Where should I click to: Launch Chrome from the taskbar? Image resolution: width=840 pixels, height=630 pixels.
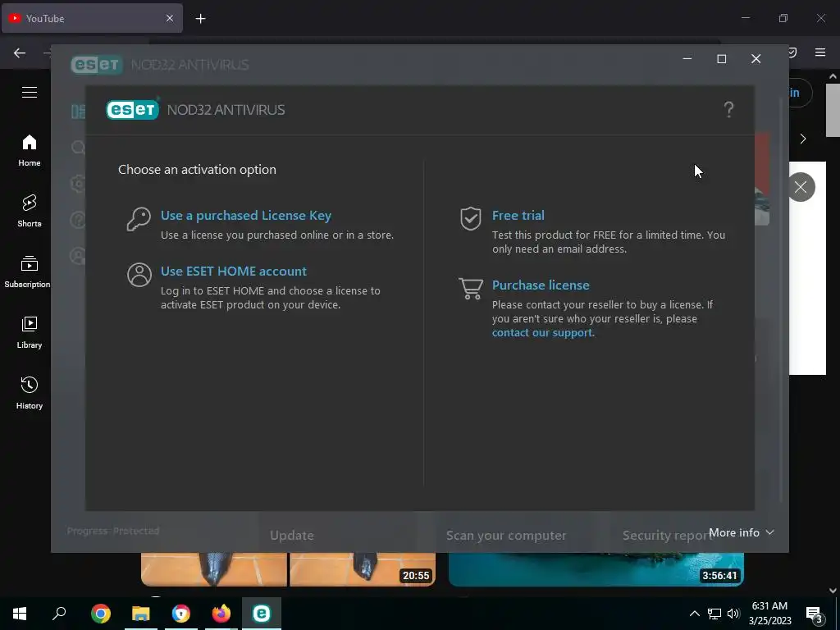(x=101, y=614)
